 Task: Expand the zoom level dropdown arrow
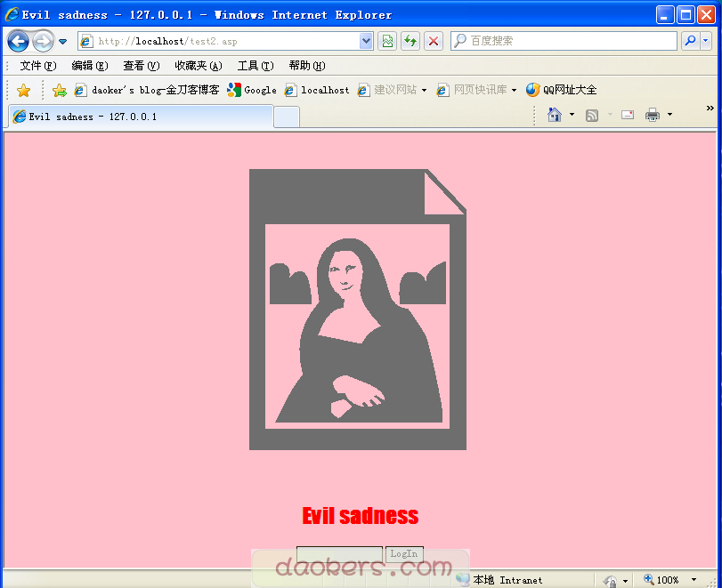point(694,580)
